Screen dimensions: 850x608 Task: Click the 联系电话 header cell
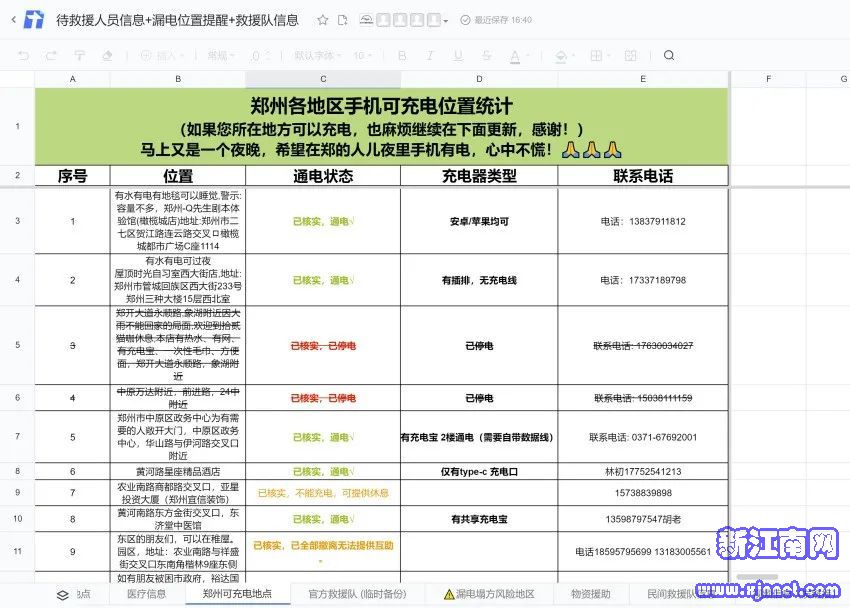click(x=643, y=176)
